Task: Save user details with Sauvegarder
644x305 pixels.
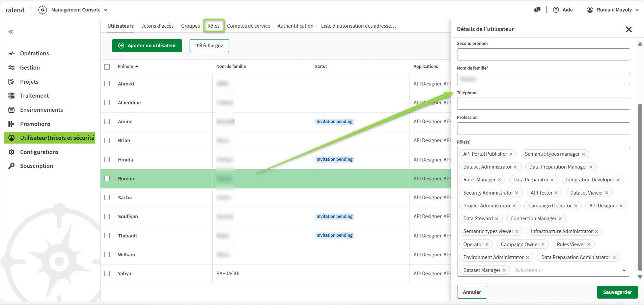Action: click(617, 292)
